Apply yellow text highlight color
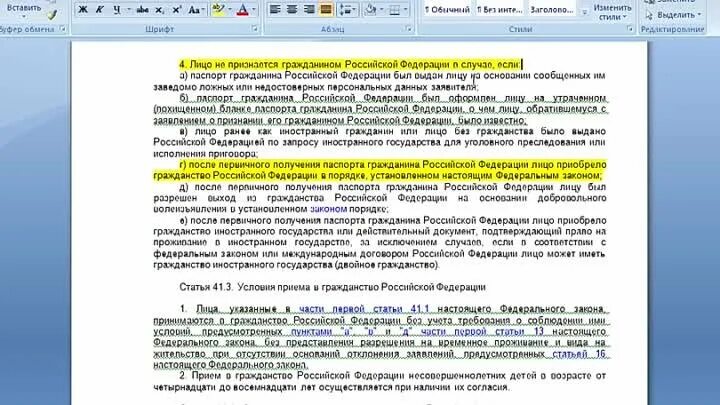720x405 pixels. pyautogui.click(x=219, y=9)
